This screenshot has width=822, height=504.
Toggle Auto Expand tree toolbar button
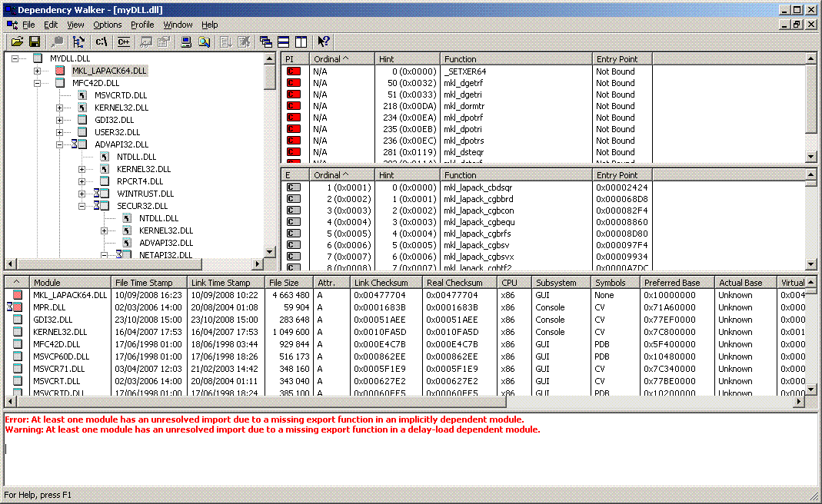(x=78, y=41)
